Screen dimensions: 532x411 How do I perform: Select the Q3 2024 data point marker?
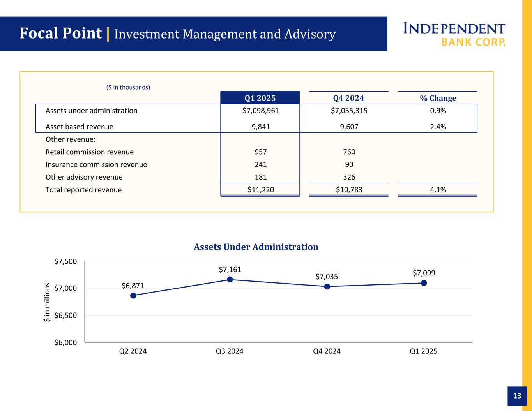(230, 279)
